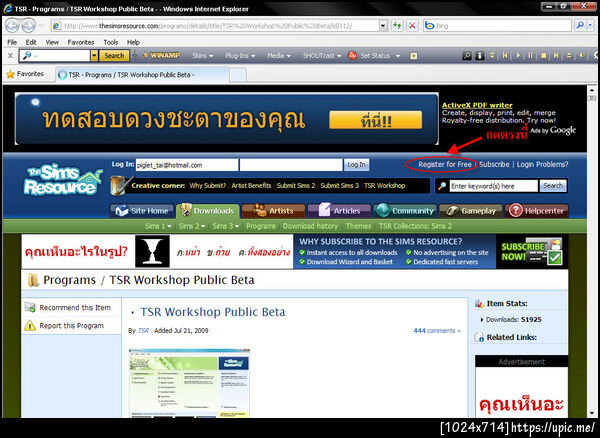Switch to the Gameplay tab

pos(471,211)
